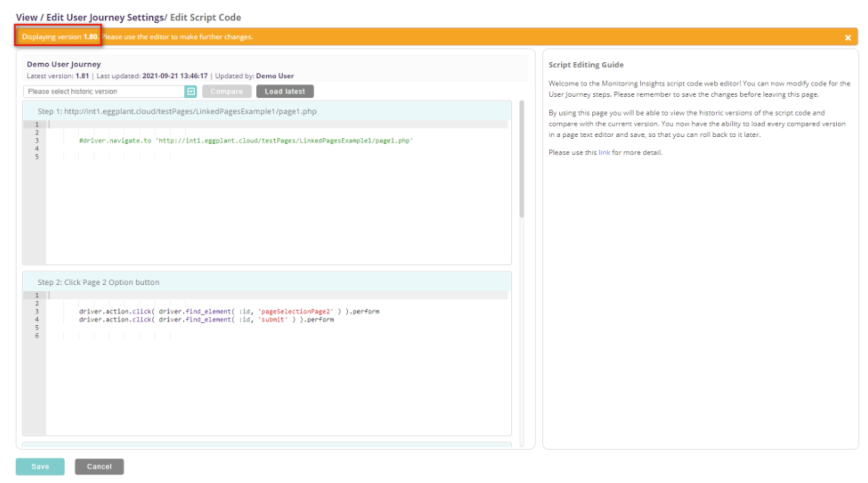Click line number 6 in Step 2 gutter

37,336
